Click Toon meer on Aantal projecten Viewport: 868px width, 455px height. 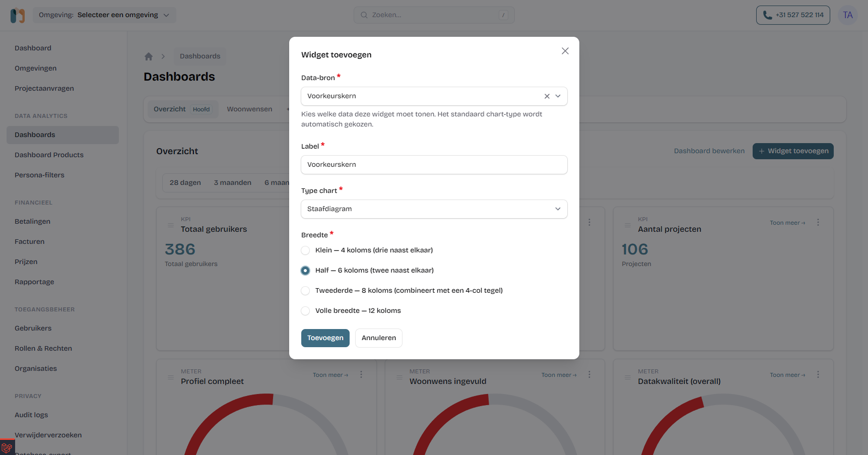787,223
